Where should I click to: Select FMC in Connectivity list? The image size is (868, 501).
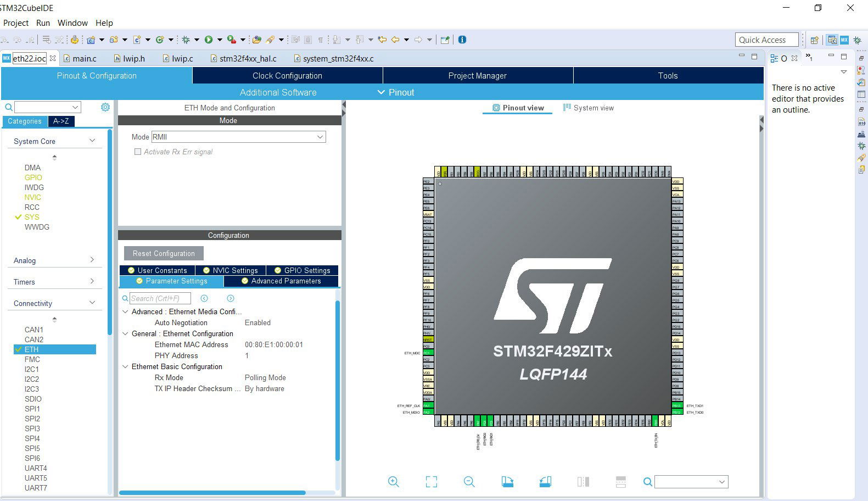[x=32, y=359]
